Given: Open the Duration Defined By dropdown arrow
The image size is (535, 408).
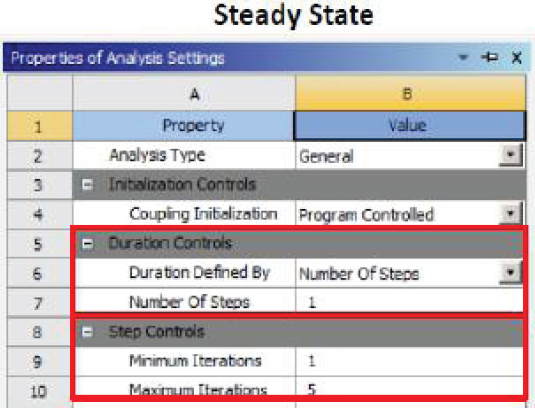Looking at the screenshot, I should click(510, 273).
